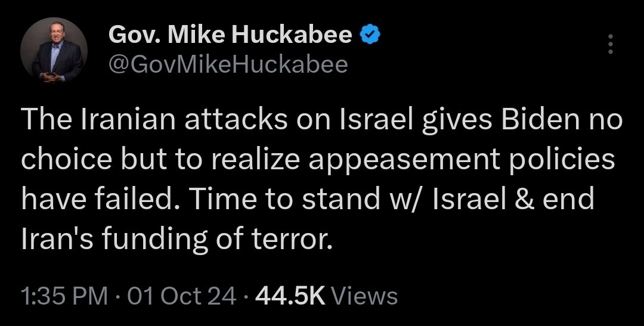The height and width of the screenshot is (326, 644).
Task: Click the word attacks in the tweet
Action: (x=228, y=123)
